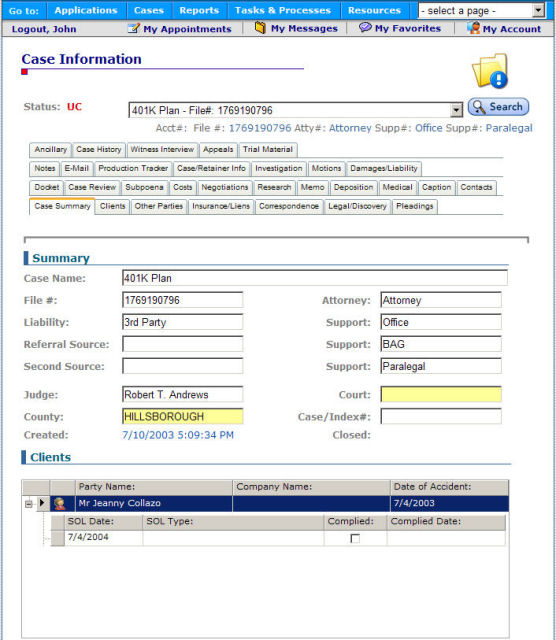Switch to the Medical tab
This screenshot has height=640, width=556.
pyautogui.click(x=397, y=187)
